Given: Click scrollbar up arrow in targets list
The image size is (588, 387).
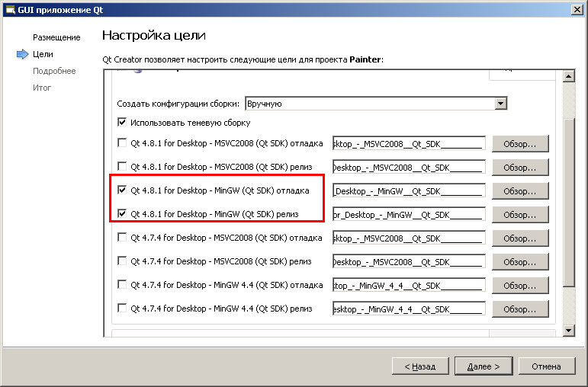Looking at the screenshot, I should click(569, 76).
